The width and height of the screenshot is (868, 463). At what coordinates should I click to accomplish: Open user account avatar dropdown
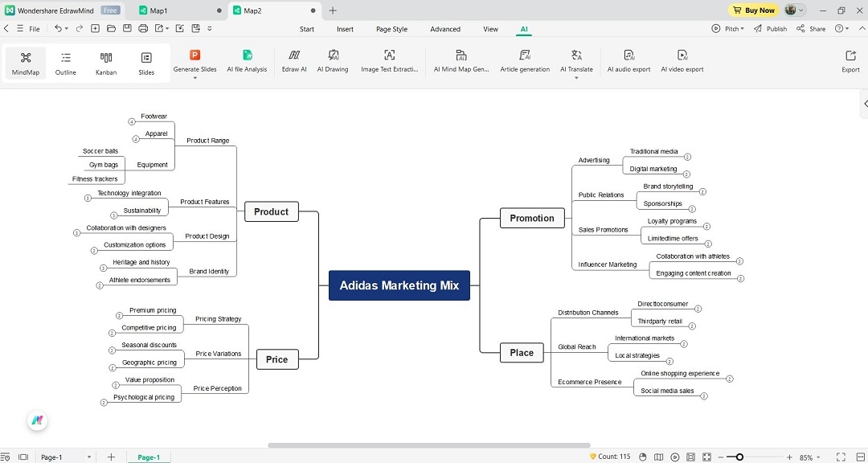pos(795,10)
